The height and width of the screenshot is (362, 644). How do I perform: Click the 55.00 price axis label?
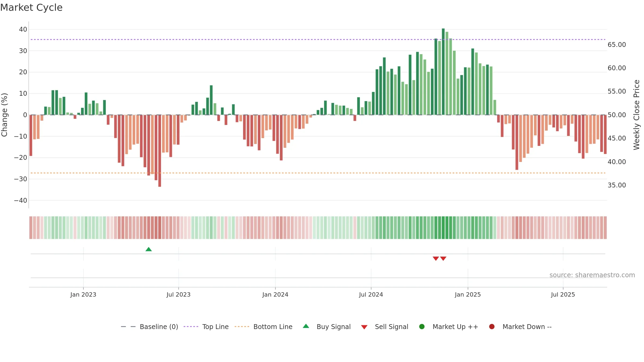click(x=617, y=91)
